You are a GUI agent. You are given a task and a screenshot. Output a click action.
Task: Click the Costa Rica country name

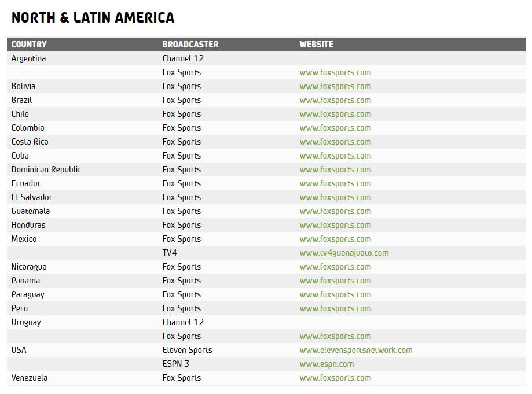click(x=30, y=142)
